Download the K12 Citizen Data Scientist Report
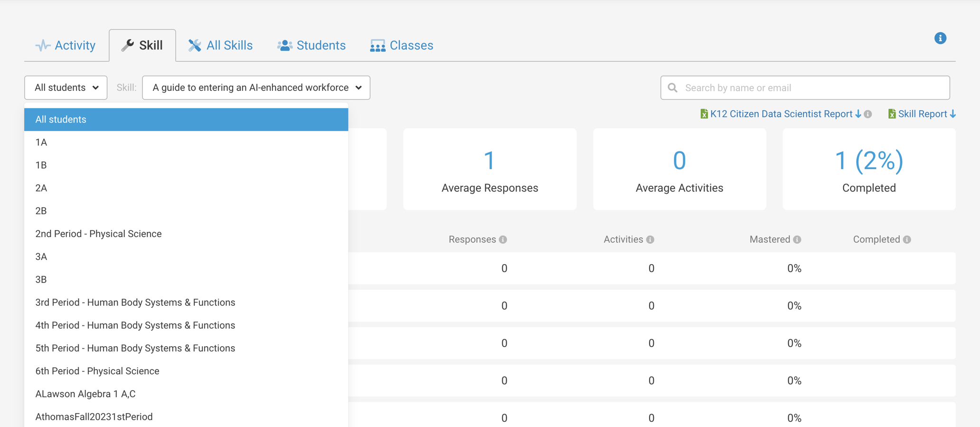The image size is (980, 427). point(781,114)
